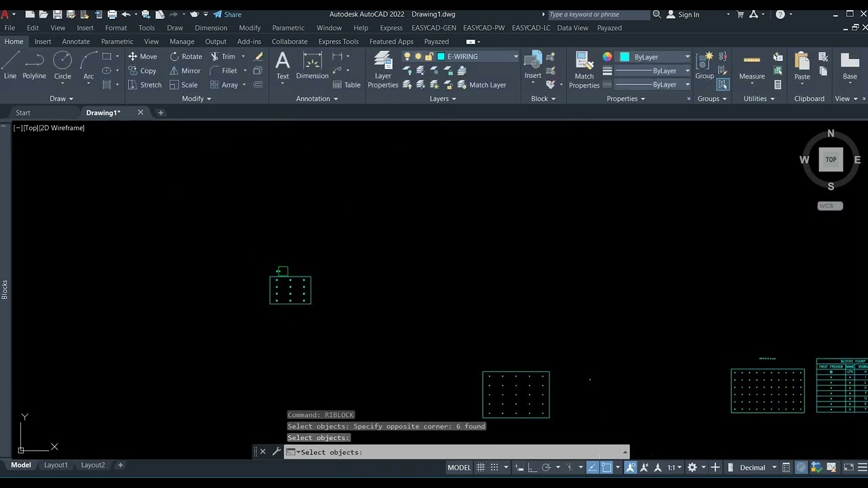Image resolution: width=868 pixels, height=488 pixels.
Task: Toggle object snap tracking
Action: point(593,468)
